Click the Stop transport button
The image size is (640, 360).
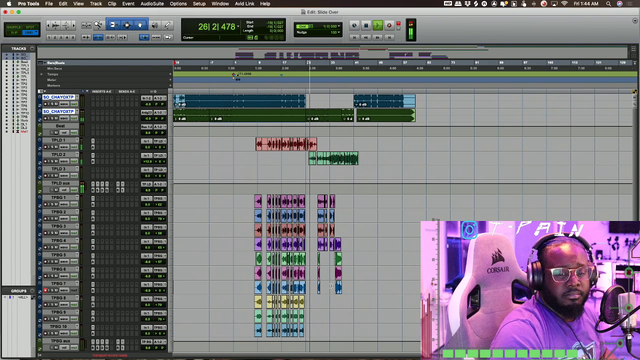point(366,25)
